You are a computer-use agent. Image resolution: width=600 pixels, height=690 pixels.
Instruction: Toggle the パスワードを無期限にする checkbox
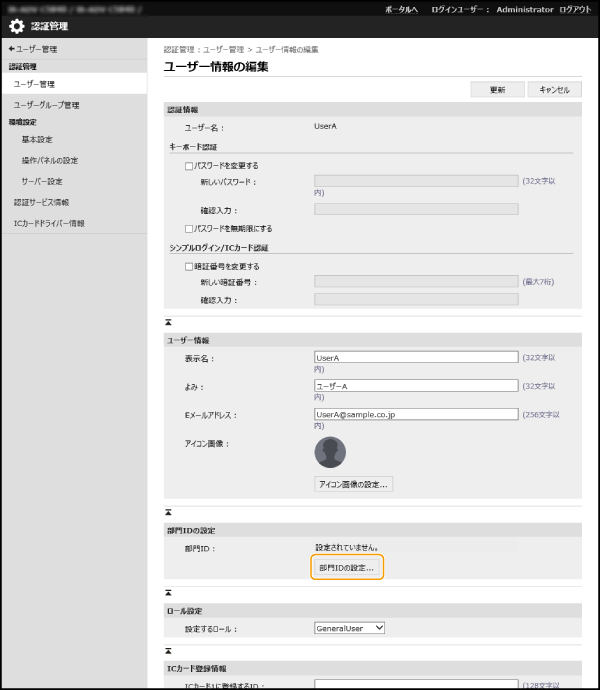[x=189, y=228]
